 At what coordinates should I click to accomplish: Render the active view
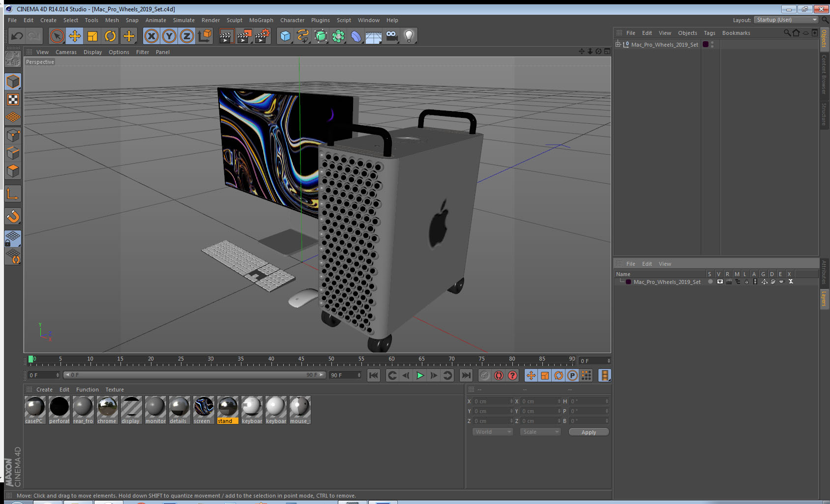[x=226, y=36]
